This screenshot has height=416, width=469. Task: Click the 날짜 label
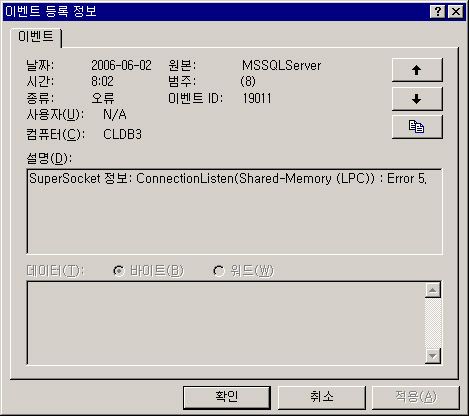[40, 65]
